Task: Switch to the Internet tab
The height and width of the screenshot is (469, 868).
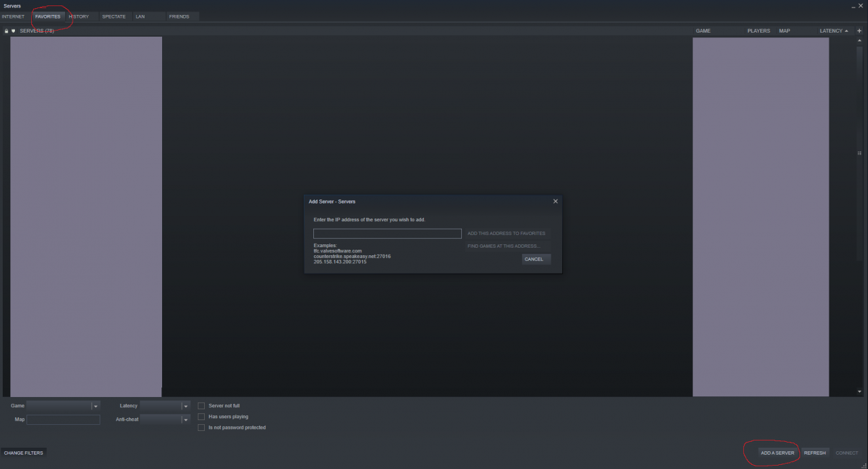Action: click(14, 16)
